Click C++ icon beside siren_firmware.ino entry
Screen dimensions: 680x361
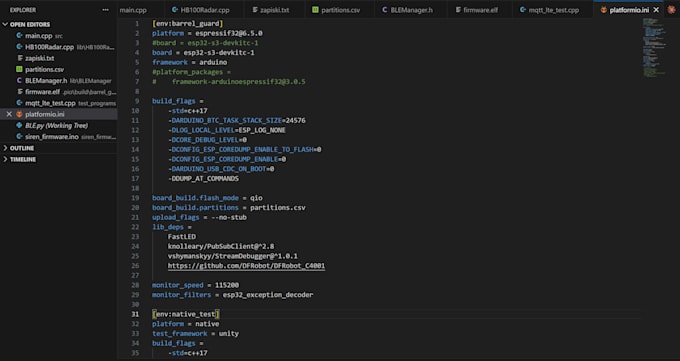(x=19, y=137)
